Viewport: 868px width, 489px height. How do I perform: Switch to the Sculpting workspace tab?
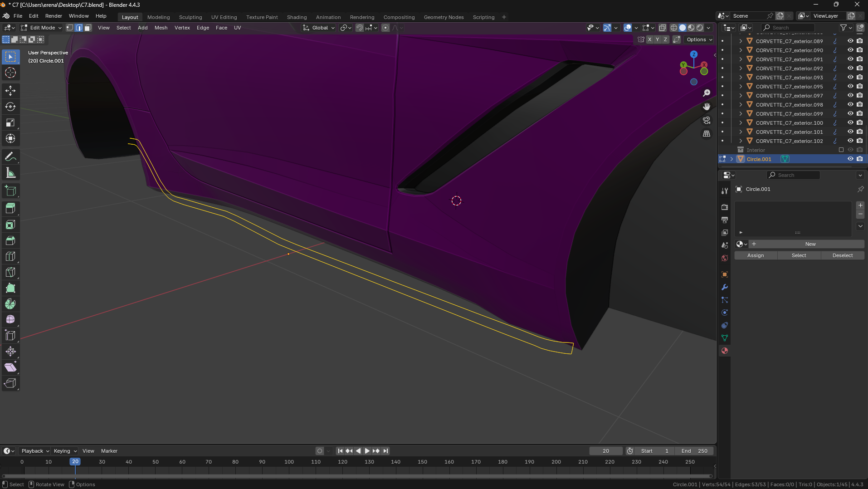click(190, 17)
